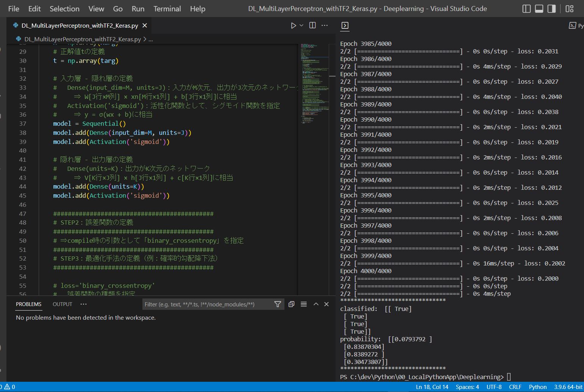The height and width of the screenshot is (392, 584).
Task: Toggle Primary Side Bar layout icon
Action: [526, 9]
